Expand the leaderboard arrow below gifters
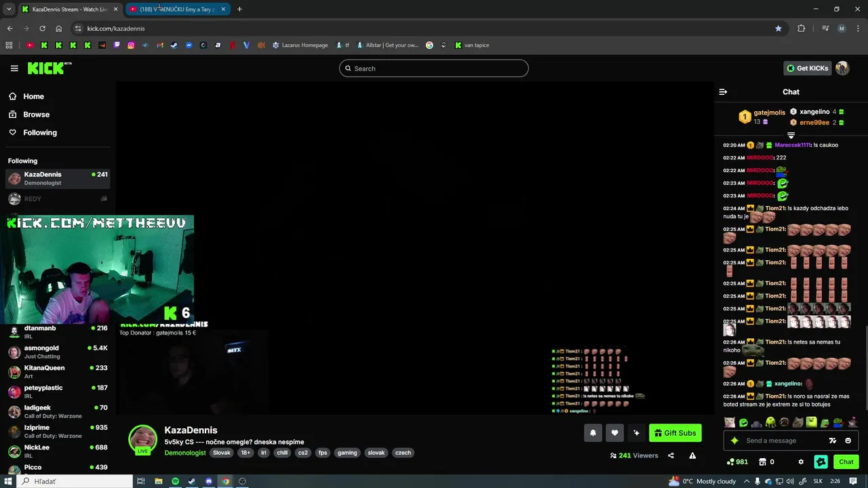Screen dimensions: 868x488 [x=791, y=136]
